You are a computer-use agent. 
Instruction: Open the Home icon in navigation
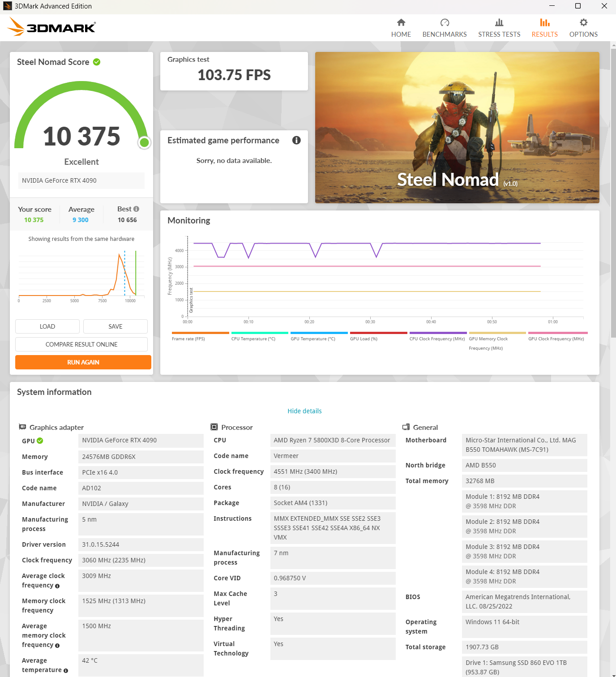401,22
